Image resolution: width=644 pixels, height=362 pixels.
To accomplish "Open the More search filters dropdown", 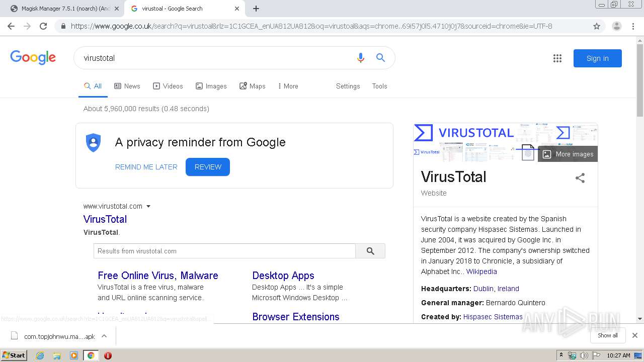I will click(x=288, y=86).
